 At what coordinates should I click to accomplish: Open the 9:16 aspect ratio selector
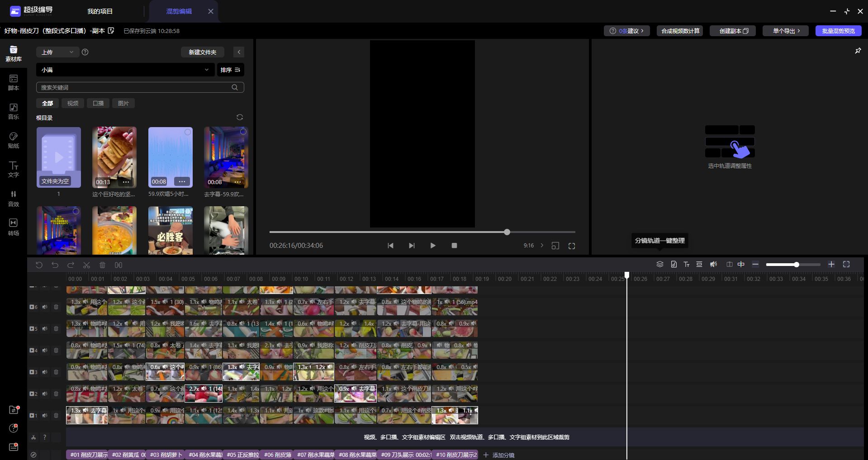coord(534,246)
